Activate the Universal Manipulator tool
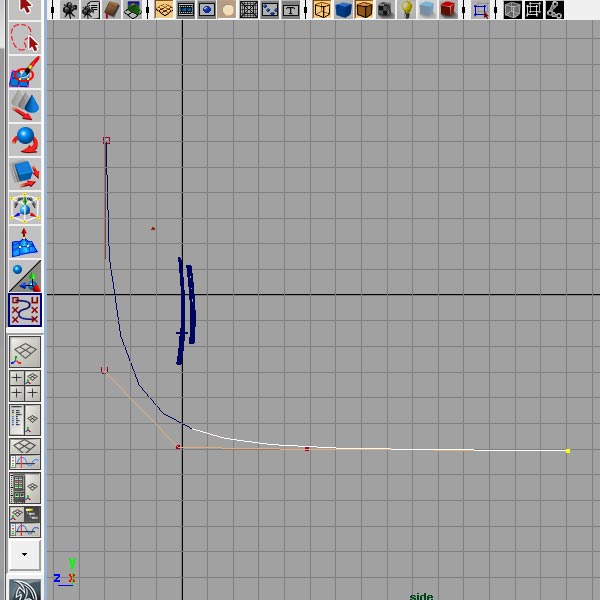The height and width of the screenshot is (600, 600). [24, 208]
